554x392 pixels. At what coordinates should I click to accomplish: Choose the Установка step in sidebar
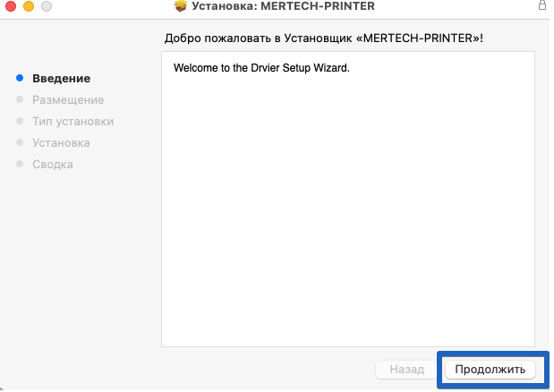click(x=61, y=143)
